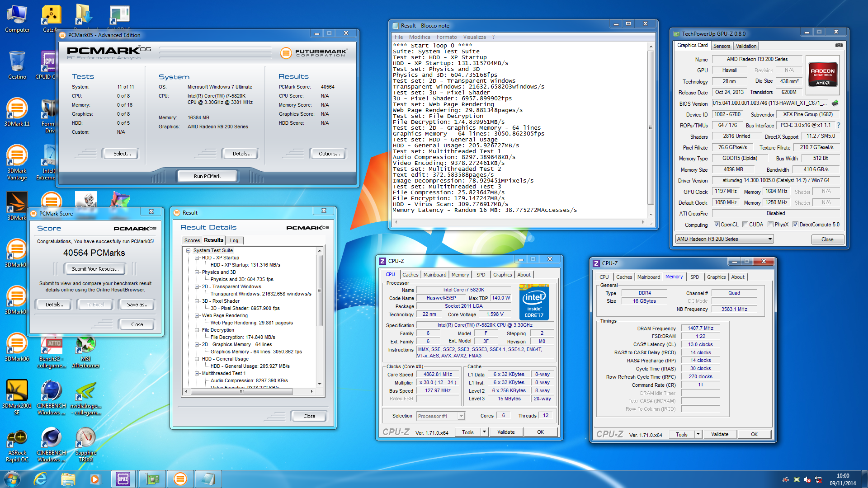This screenshot has height=488, width=868.
Task: Open the ATTO Bench32 shortcut
Action: [52, 352]
